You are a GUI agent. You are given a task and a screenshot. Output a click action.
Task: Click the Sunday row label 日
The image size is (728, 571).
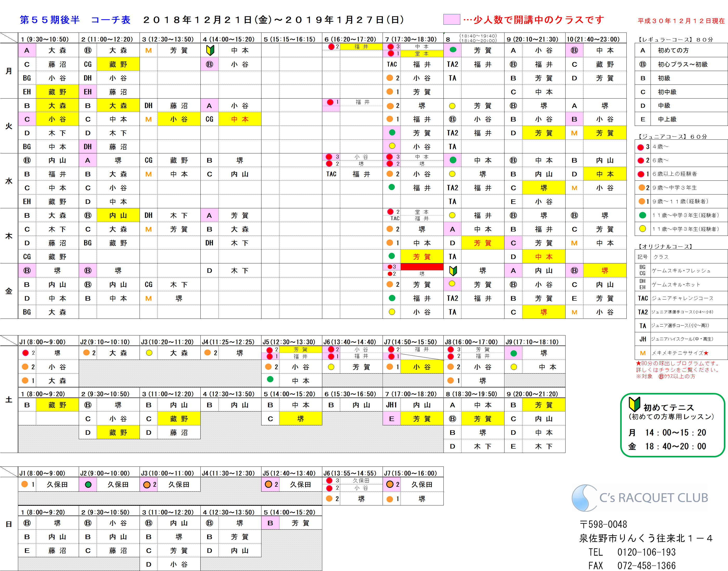pyautogui.click(x=9, y=524)
